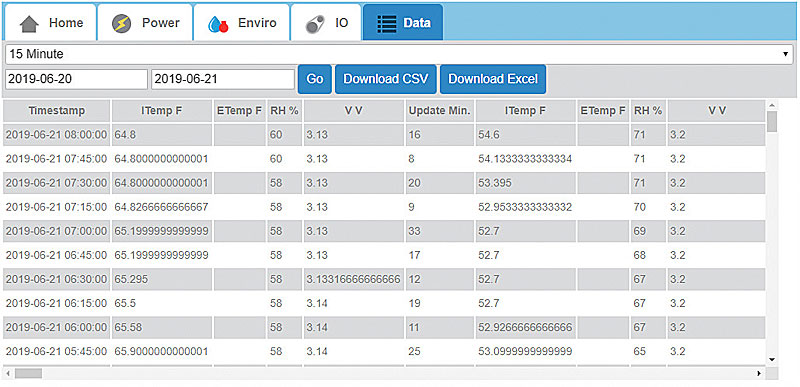Select timestamp 2019-06-21 07:15:00 cell
This screenshot has width=800, height=387.
57,207
